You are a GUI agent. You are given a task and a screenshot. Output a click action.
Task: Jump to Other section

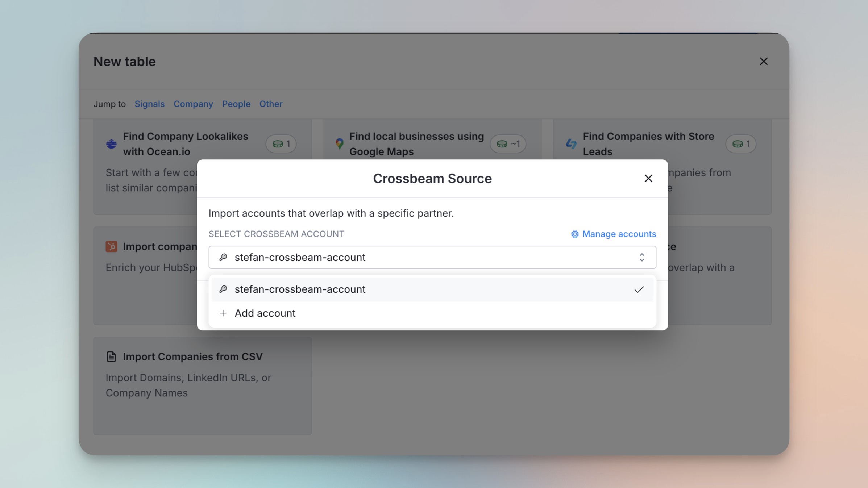[270, 104]
